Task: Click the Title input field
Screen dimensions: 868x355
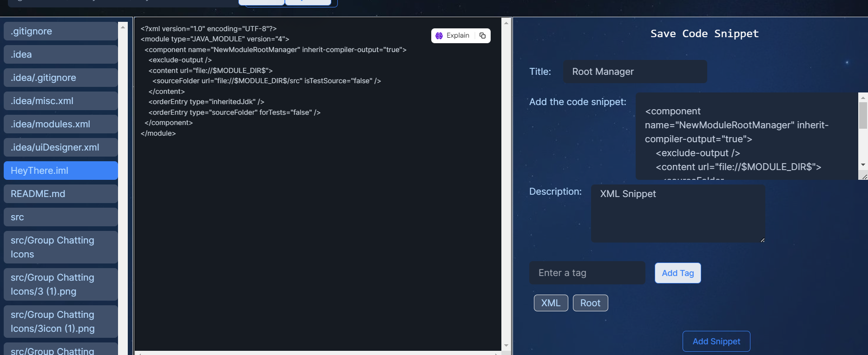Action: click(635, 72)
